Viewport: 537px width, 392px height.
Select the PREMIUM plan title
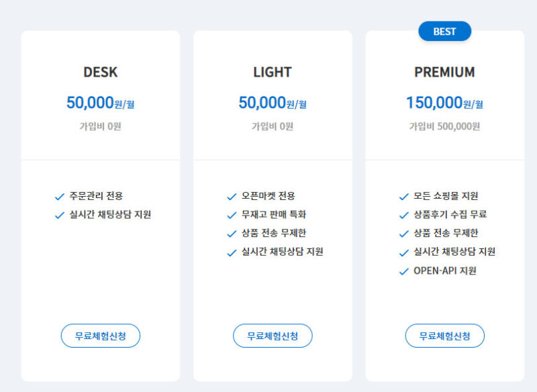[x=444, y=72]
